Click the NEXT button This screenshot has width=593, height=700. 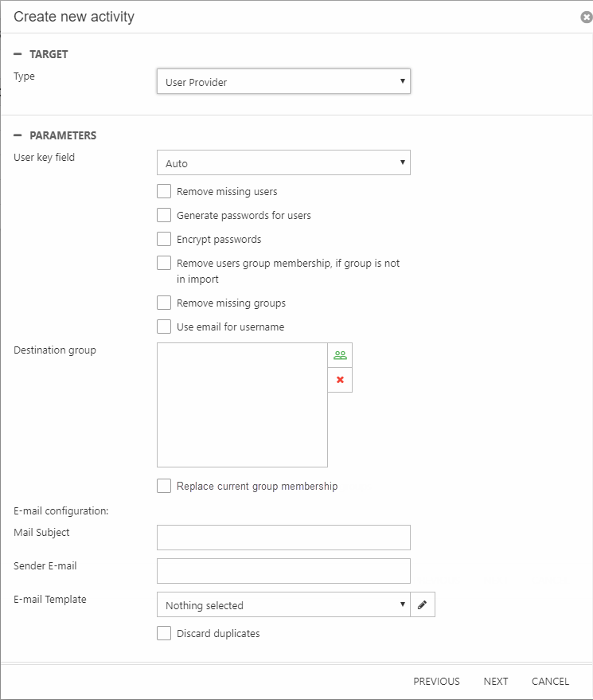[x=495, y=681]
